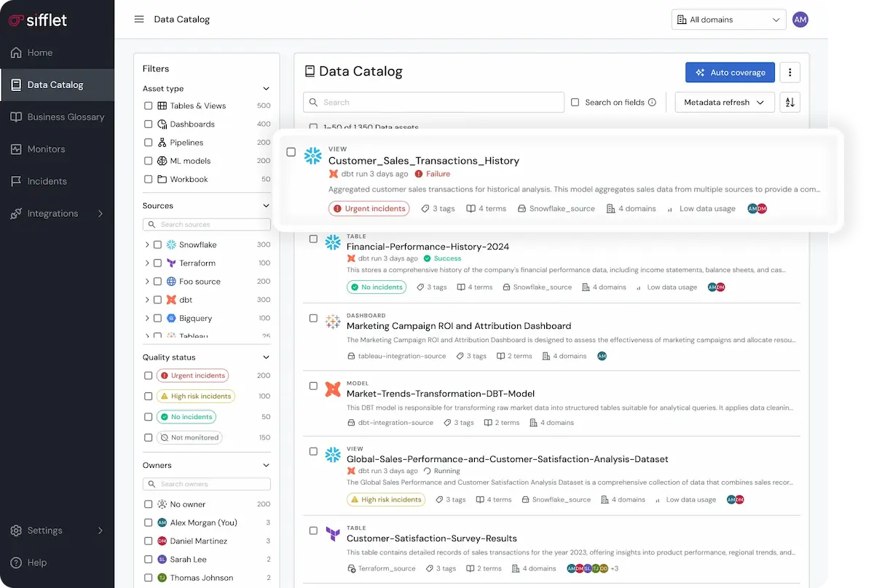
Task: Open Settings in the sidebar
Action: click(57, 531)
